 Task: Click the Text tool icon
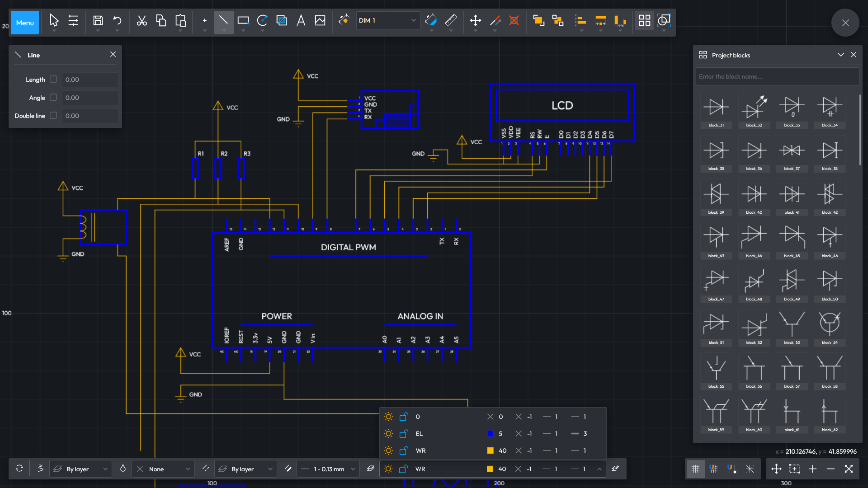(x=301, y=20)
